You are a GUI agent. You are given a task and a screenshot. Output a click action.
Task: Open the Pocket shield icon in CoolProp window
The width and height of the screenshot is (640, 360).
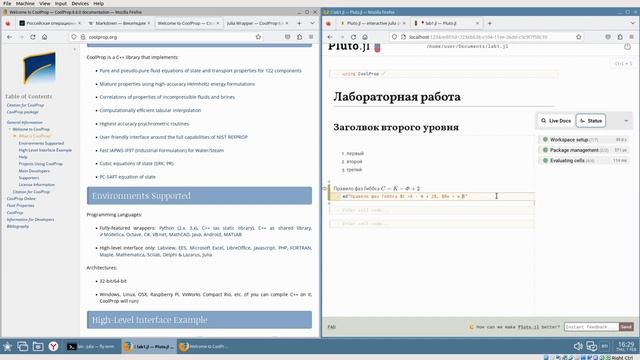(x=288, y=37)
